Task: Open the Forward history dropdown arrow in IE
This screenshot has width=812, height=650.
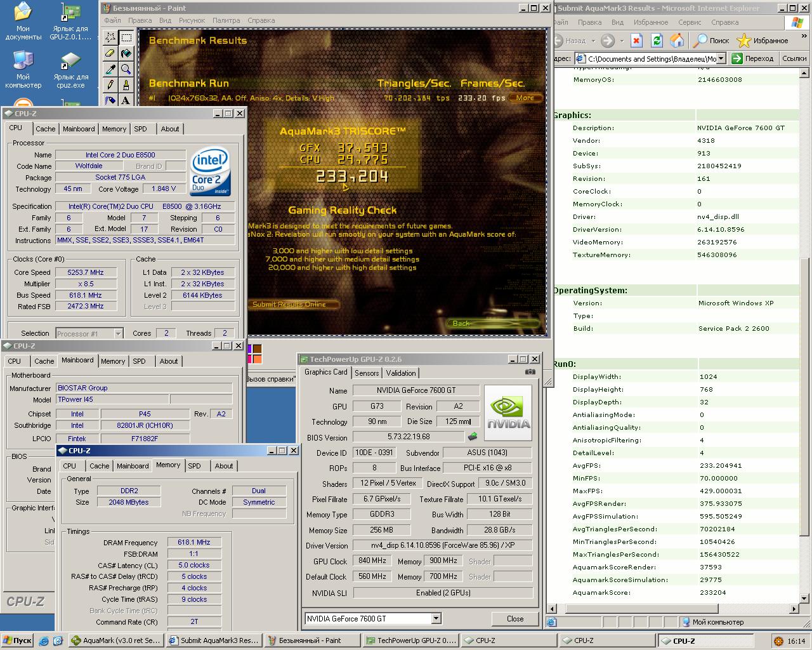Action: 621,41
